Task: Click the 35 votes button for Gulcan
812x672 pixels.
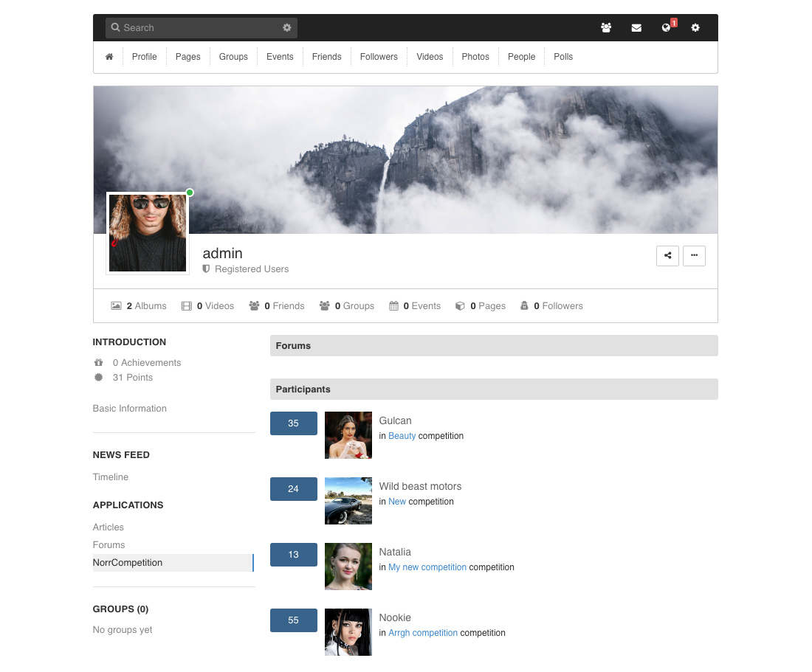Action: (293, 423)
